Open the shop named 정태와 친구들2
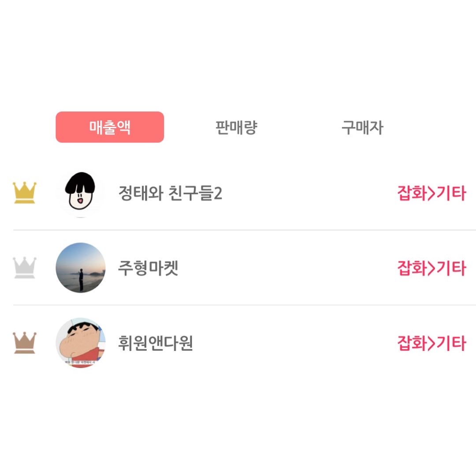Screen dimensions: 476x476 (x=170, y=193)
